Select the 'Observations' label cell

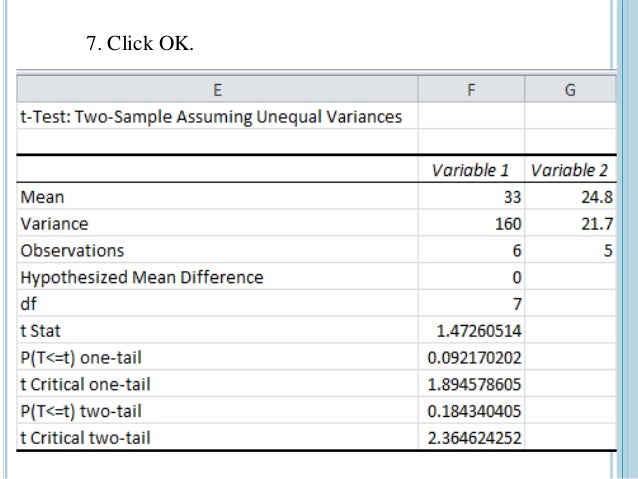click(x=217, y=250)
